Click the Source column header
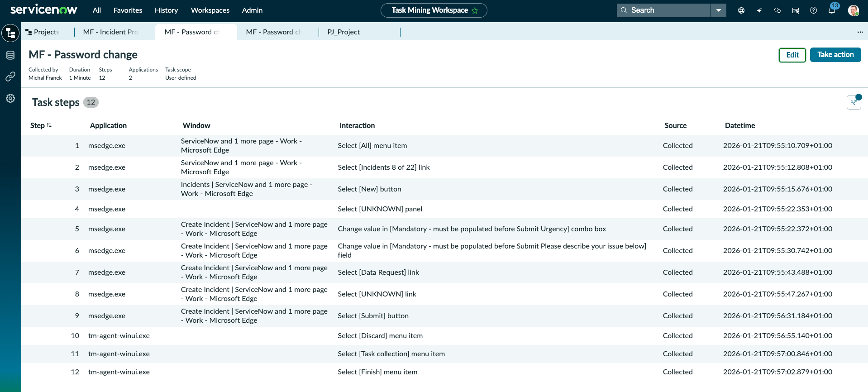 [675, 125]
